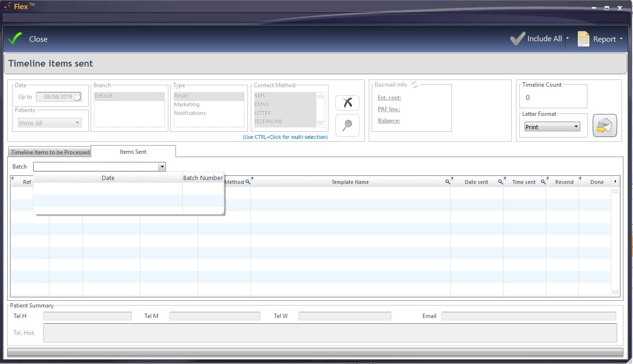
Task: Click the Flex logo icon in title bar
Action: point(7,6)
